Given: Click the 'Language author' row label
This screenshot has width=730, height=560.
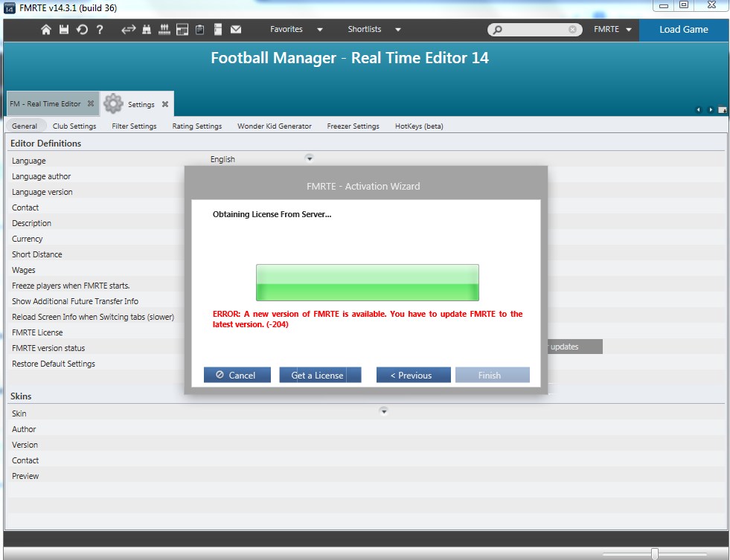Looking at the screenshot, I should [42, 176].
